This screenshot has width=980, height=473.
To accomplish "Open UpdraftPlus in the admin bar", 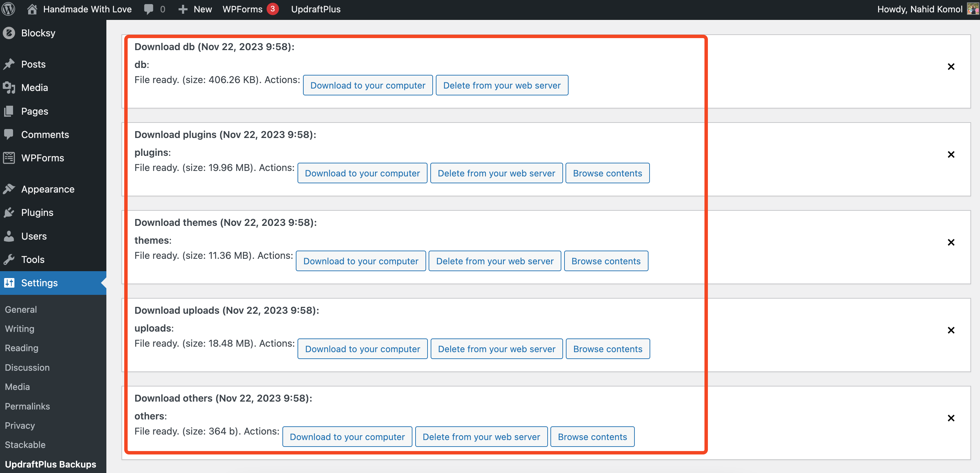I will click(x=315, y=9).
